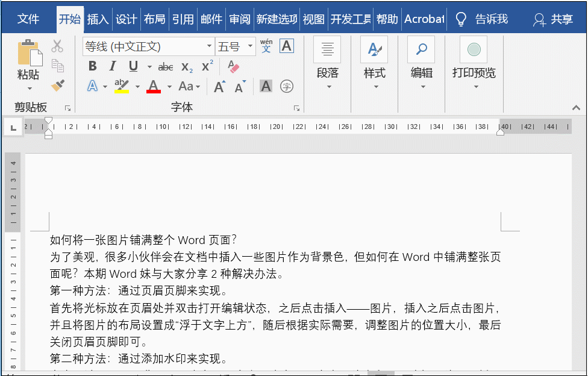Toggle bold formatting
588x376 pixels.
click(92, 66)
